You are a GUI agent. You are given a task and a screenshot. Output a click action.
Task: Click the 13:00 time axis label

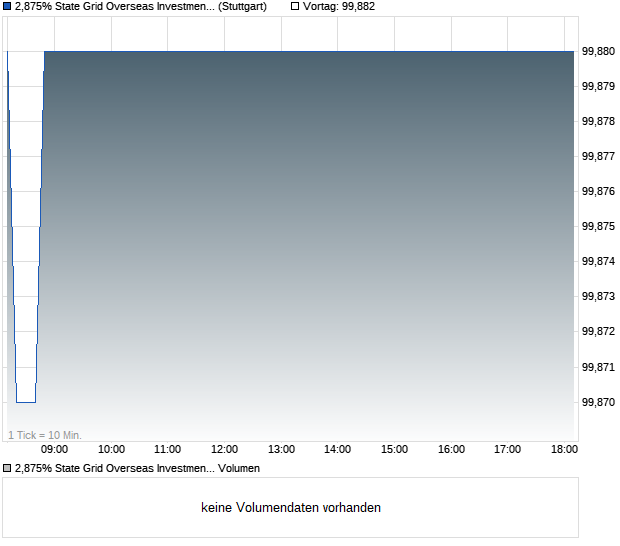click(x=282, y=450)
